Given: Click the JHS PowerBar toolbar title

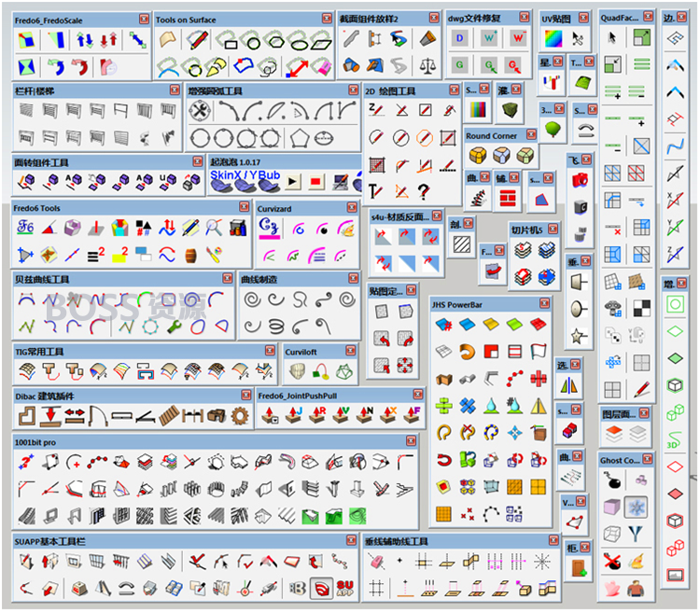Looking at the screenshot, I should 456,305.
